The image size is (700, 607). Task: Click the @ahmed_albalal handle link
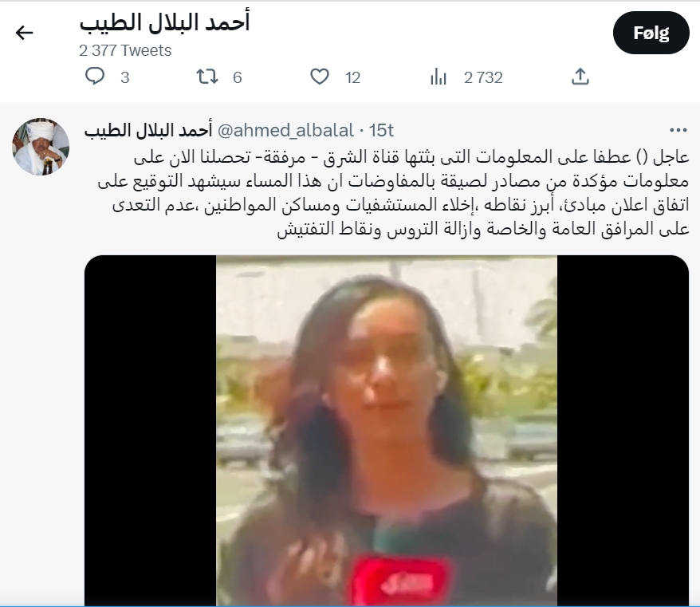285,131
